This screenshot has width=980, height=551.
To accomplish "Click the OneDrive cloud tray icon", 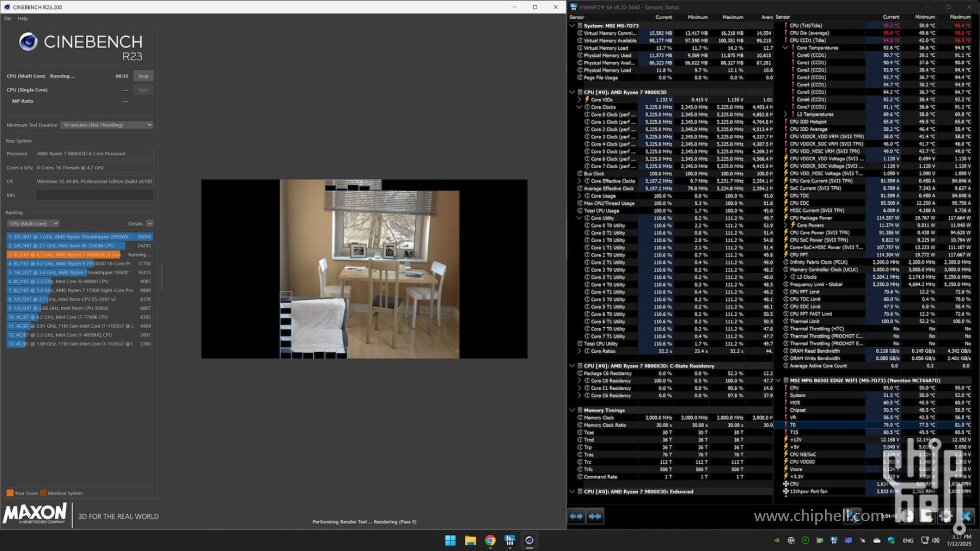I will pyautogui.click(x=877, y=540).
